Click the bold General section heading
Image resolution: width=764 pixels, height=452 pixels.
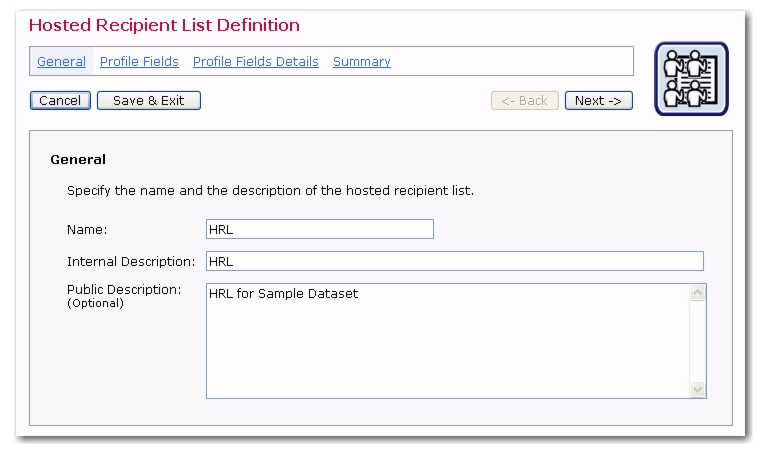78,160
